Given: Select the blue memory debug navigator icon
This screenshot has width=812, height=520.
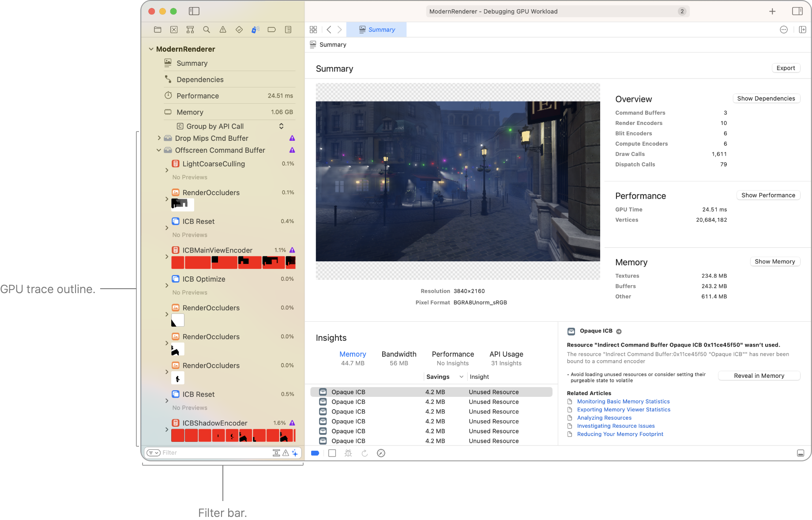Looking at the screenshot, I should (x=255, y=30).
